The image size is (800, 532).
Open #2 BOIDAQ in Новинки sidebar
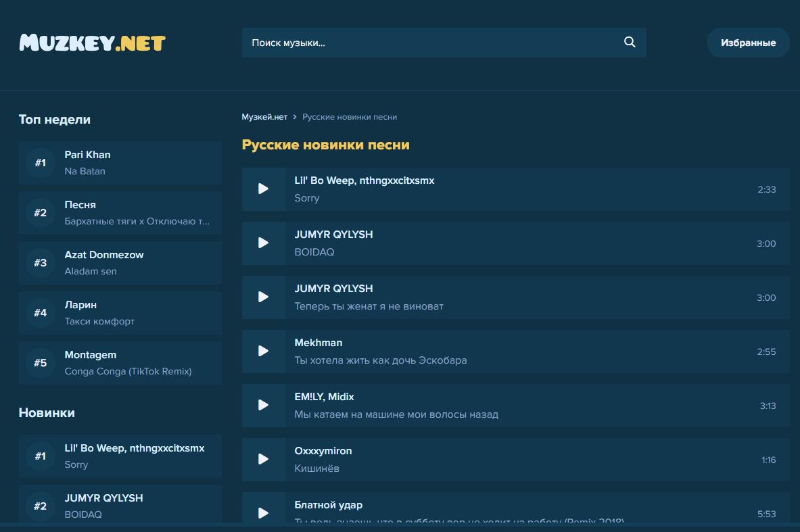pos(120,505)
